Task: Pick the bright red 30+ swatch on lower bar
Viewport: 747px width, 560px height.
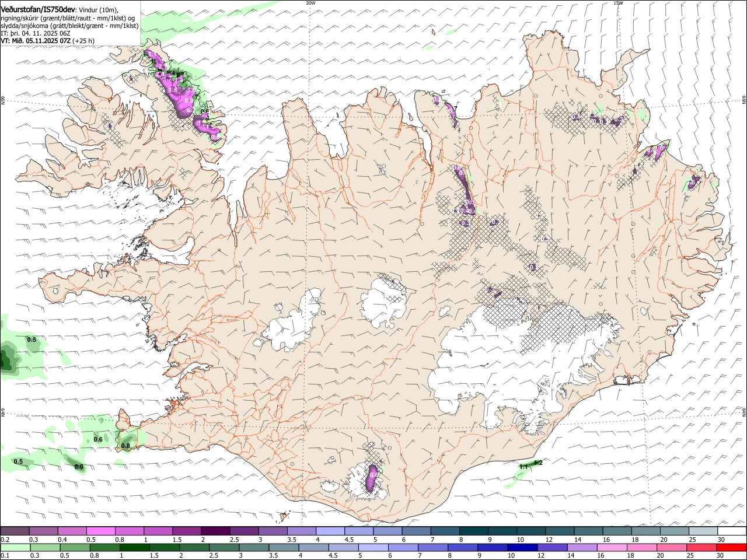Action: pos(731,547)
